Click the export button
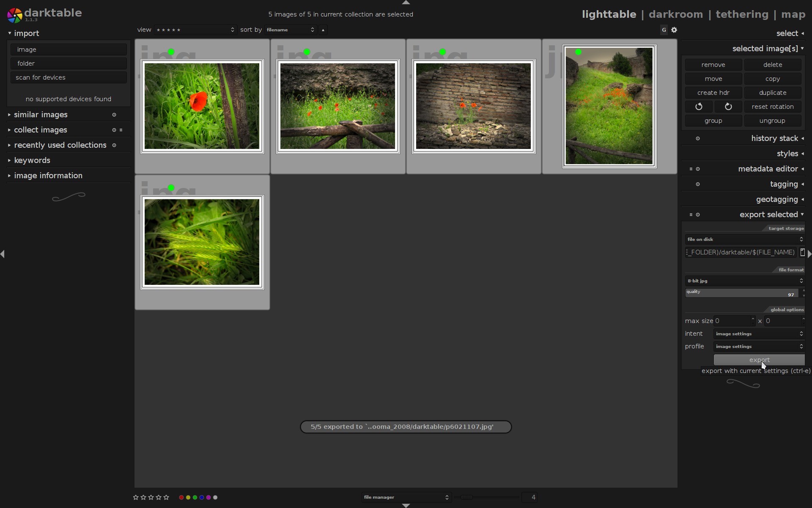 click(x=759, y=360)
